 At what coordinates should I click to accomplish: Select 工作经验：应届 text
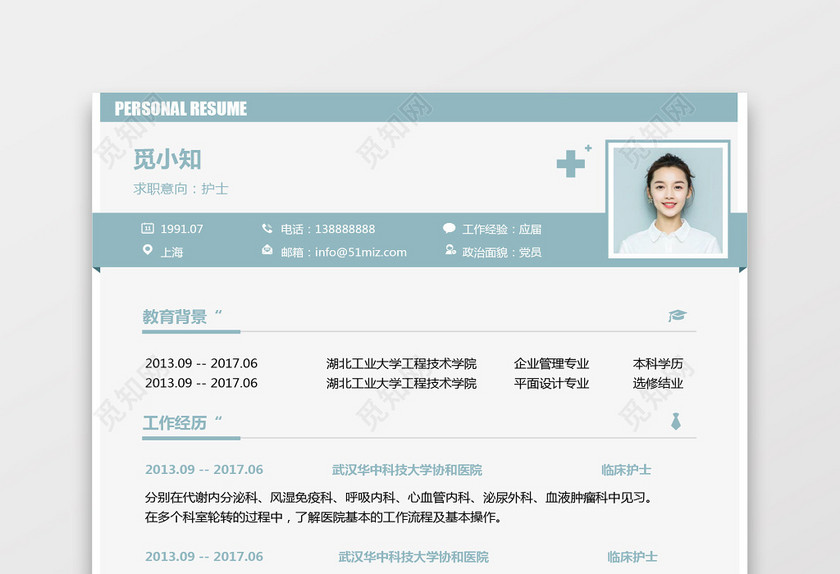pyautogui.click(x=502, y=229)
